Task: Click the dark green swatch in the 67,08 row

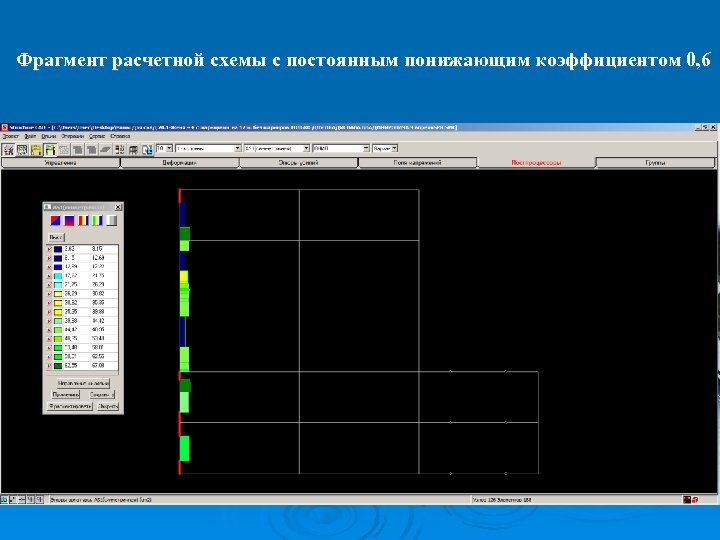Action: (58, 366)
